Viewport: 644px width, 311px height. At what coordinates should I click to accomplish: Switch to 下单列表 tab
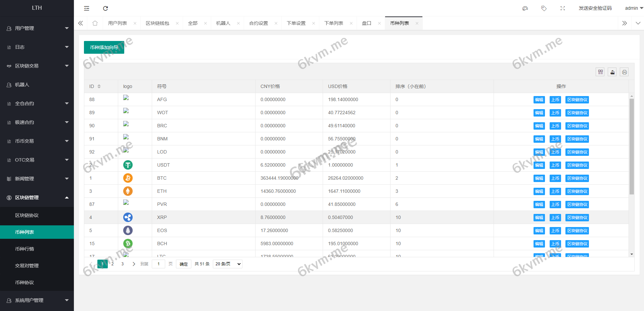coord(334,23)
